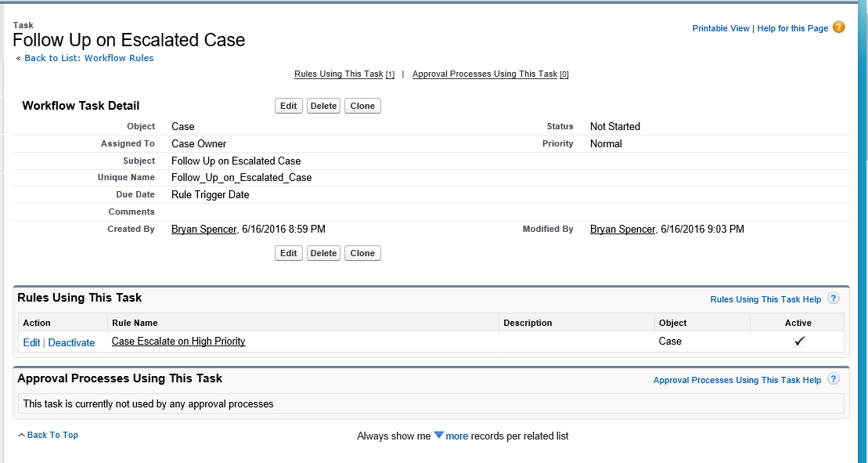The width and height of the screenshot is (868, 463).
Task: Show more records per related list
Action: click(x=456, y=436)
